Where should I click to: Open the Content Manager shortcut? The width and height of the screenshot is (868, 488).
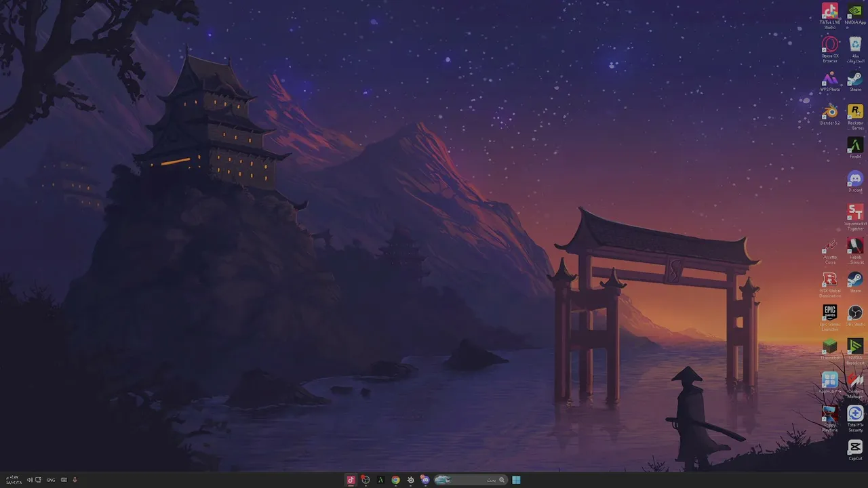pyautogui.click(x=855, y=384)
